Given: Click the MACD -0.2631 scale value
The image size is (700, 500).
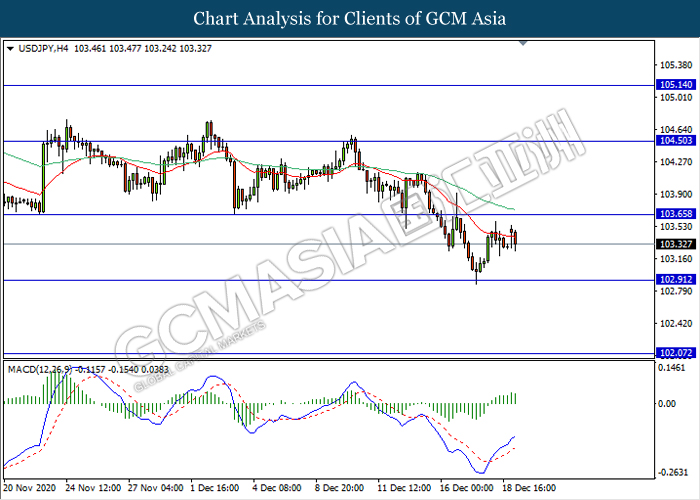Looking at the screenshot, I should click(673, 473).
